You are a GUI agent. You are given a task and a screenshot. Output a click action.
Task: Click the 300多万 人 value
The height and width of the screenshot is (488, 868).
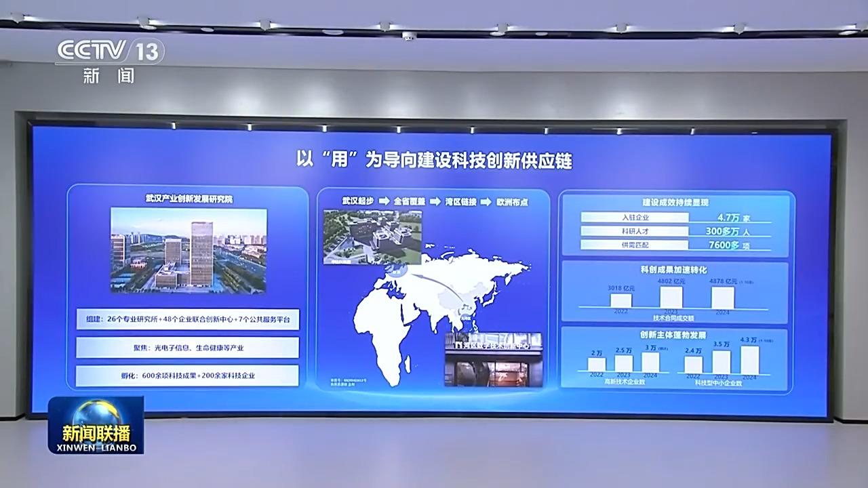[x=728, y=231]
